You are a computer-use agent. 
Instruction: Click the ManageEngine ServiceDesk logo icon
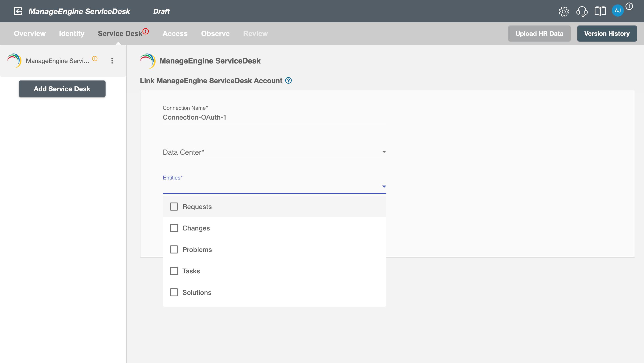tap(148, 61)
